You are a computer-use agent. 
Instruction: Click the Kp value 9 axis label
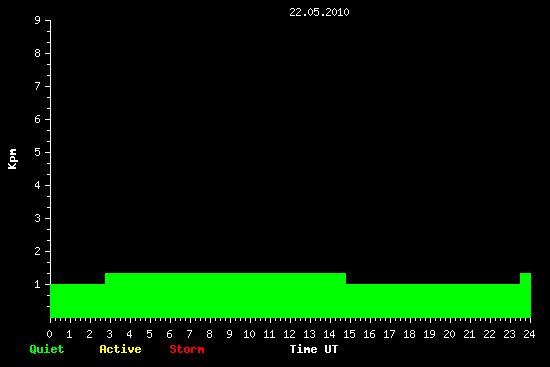[x=38, y=20]
